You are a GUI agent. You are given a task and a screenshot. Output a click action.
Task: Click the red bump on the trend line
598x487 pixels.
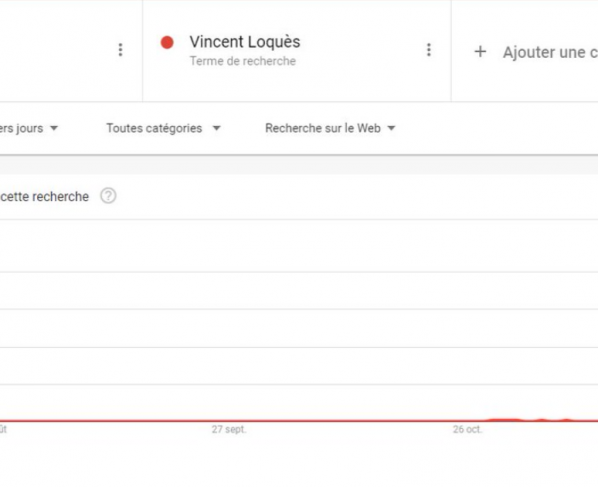click(x=505, y=420)
